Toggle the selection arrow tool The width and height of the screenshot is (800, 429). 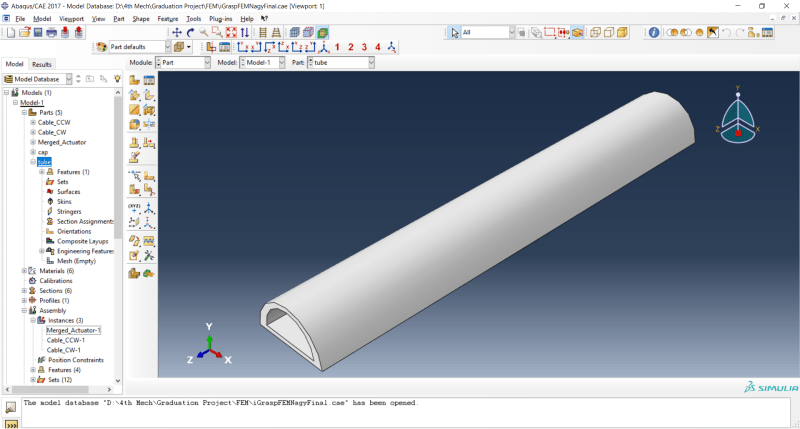455,33
